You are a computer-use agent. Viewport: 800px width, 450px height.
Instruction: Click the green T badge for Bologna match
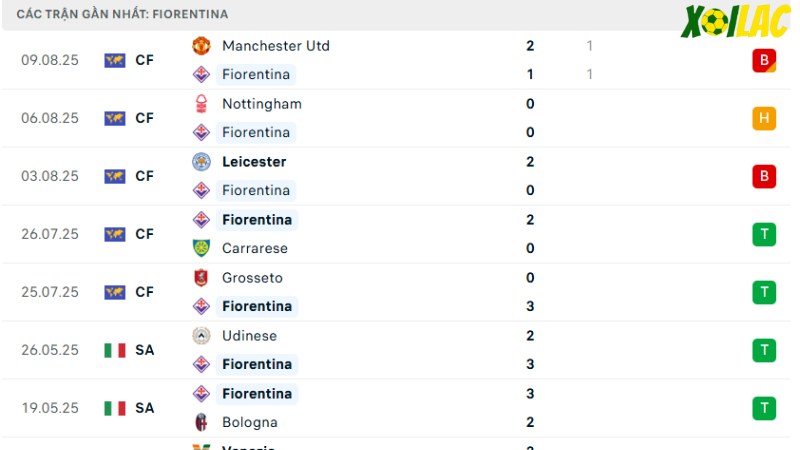click(x=764, y=408)
